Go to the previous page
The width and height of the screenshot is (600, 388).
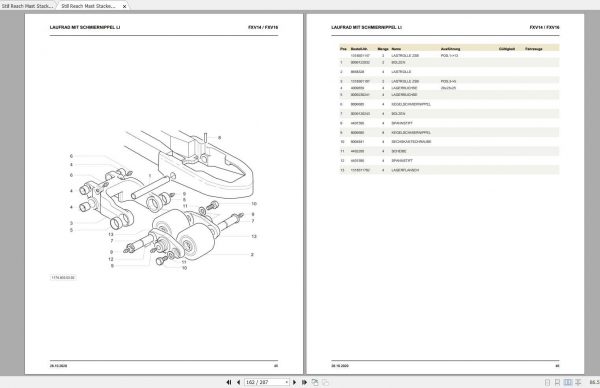click(238, 382)
